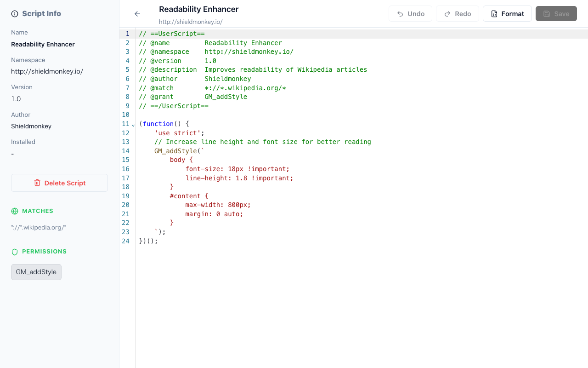Click the Readability Enhancer name in the sidebar

pyautogui.click(x=43, y=44)
